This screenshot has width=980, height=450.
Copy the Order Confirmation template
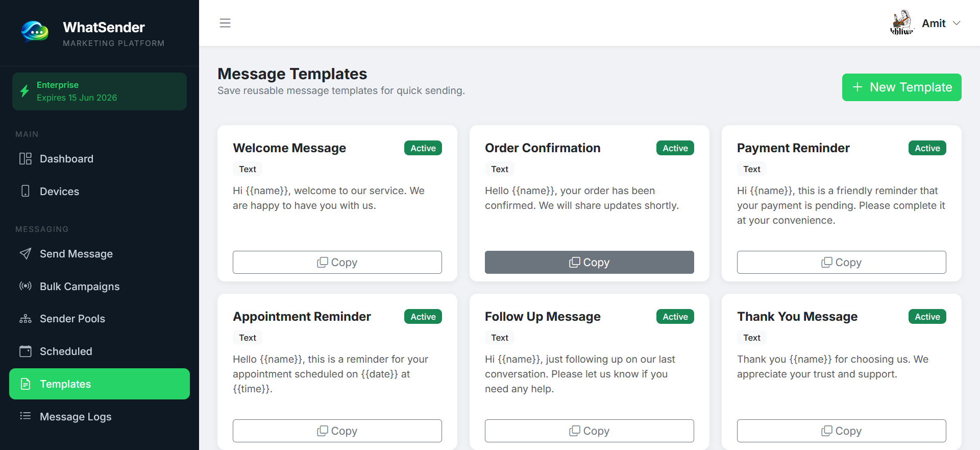coord(590,262)
